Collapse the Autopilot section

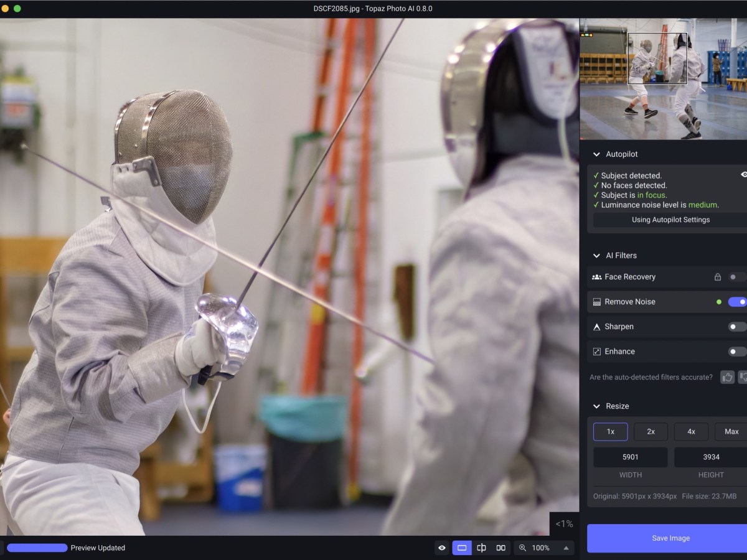(596, 154)
